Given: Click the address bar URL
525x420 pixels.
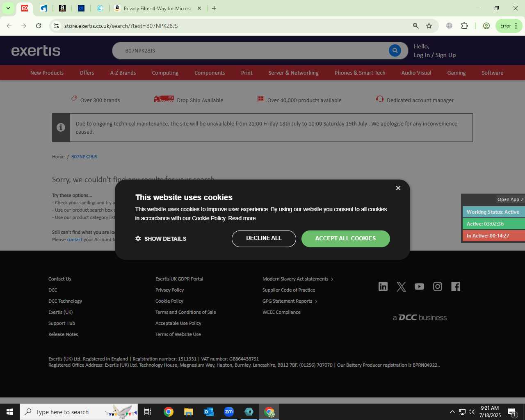Looking at the screenshot, I should pos(121,26).
